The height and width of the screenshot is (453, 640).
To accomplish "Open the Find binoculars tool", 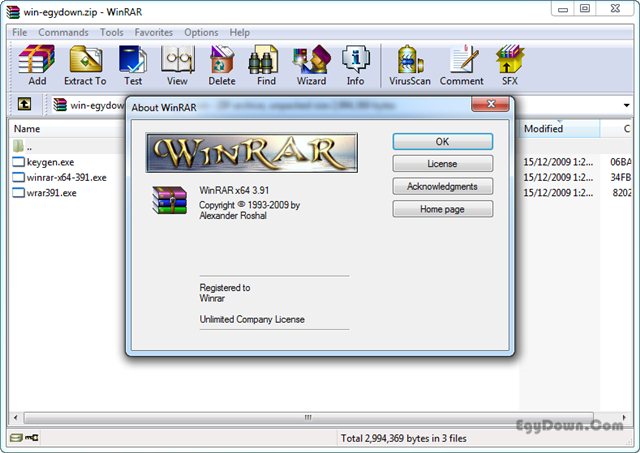I will [263, 60].
